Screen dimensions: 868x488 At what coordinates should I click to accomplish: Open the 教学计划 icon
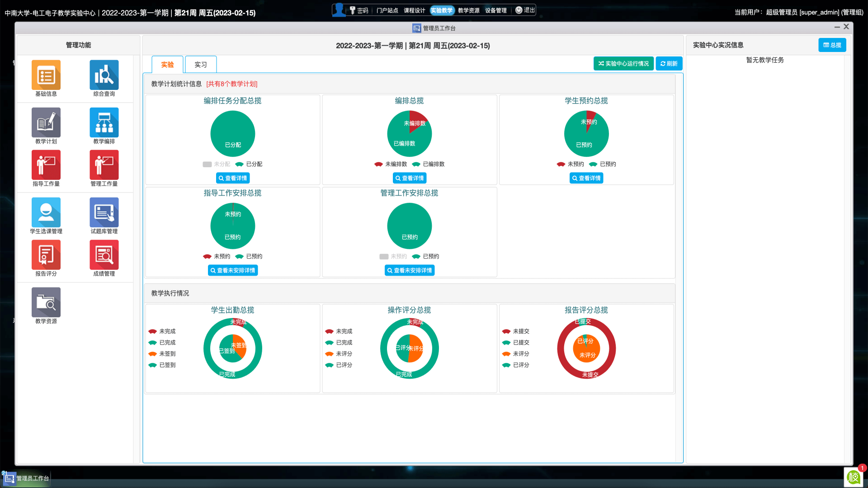click(46, 122)
